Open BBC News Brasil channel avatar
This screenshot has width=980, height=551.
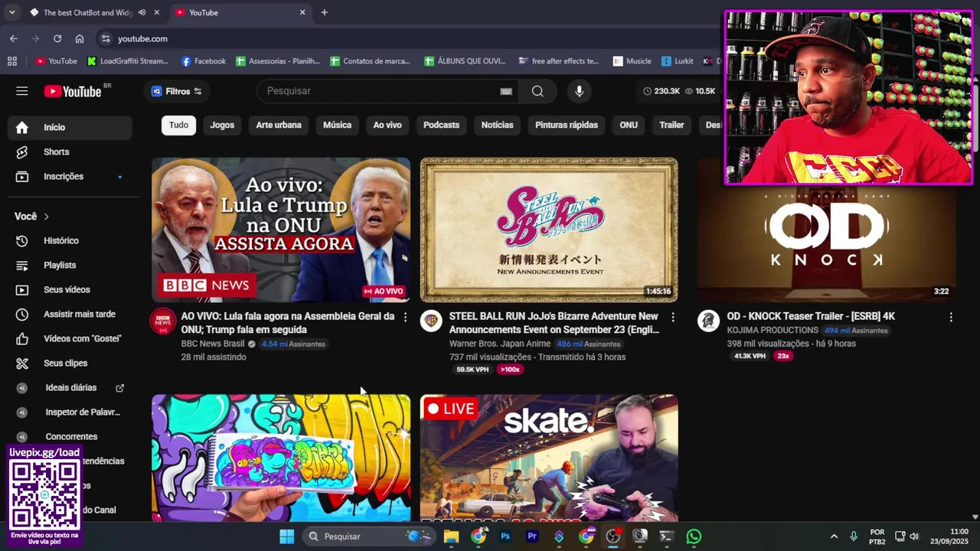point(162,321)
